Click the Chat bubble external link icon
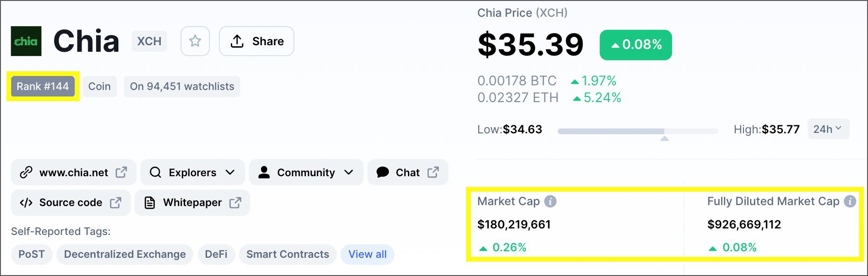Screen dimensions: 868x276 pos(433,172)
